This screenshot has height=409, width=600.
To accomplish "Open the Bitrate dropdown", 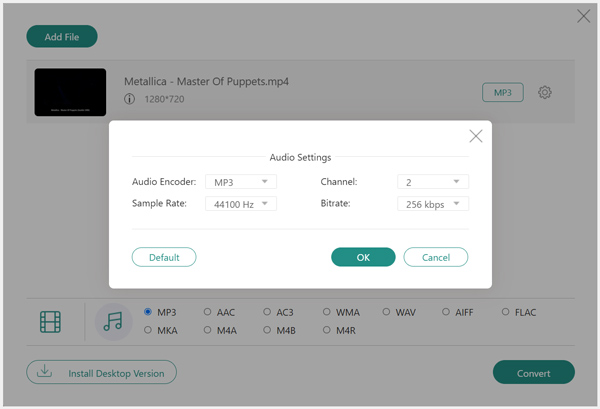I will (x=432, y=203).
